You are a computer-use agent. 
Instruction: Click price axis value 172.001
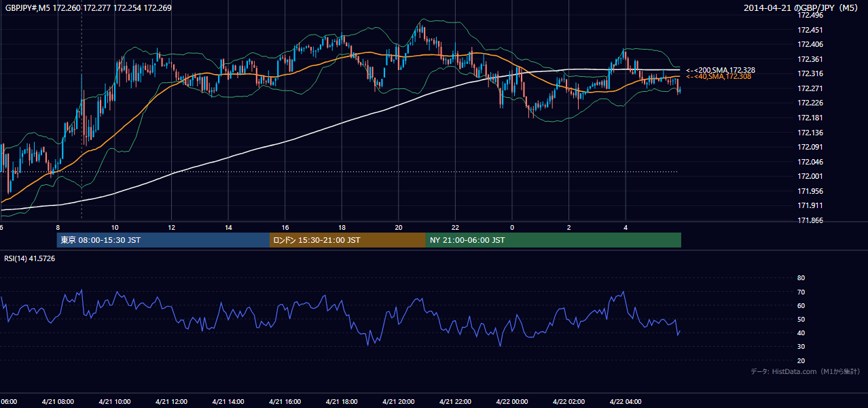click(811, 176)
